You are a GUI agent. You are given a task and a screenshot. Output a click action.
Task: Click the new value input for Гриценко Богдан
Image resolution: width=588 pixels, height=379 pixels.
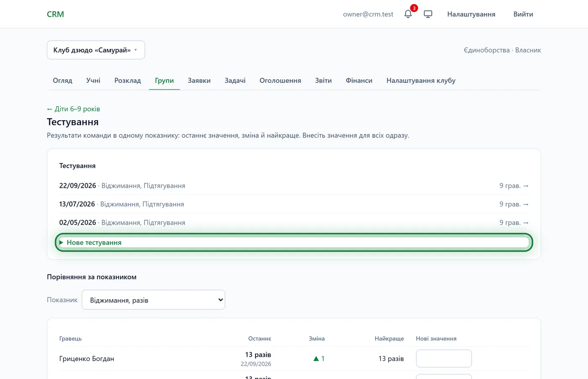click(x=444, y=358)
